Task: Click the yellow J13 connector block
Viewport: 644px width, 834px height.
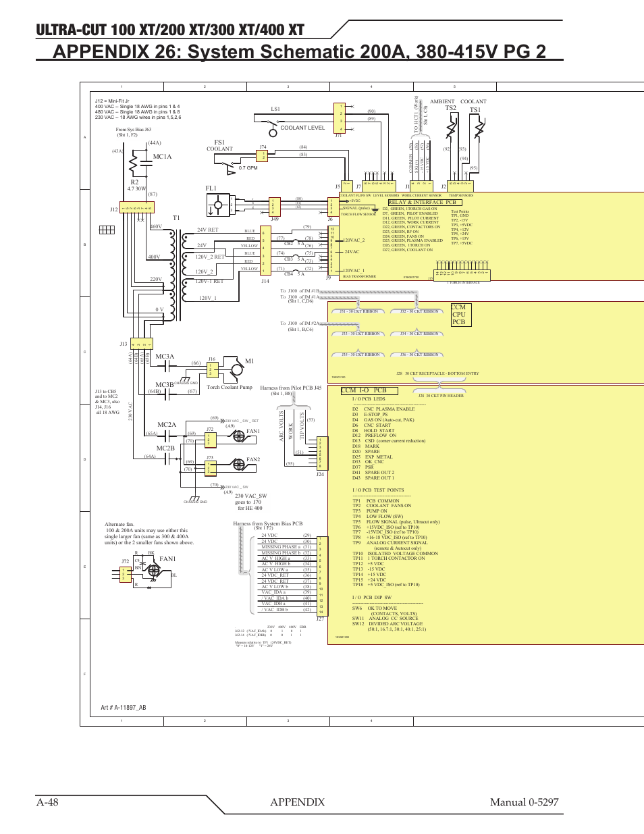Action: click(x=141, y=344)
